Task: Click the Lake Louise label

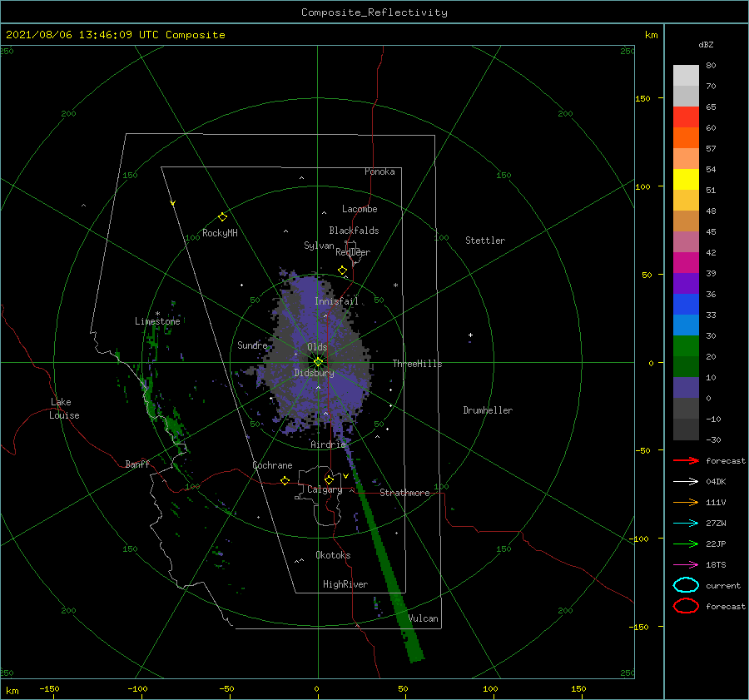Action: [x=64, y=409]
